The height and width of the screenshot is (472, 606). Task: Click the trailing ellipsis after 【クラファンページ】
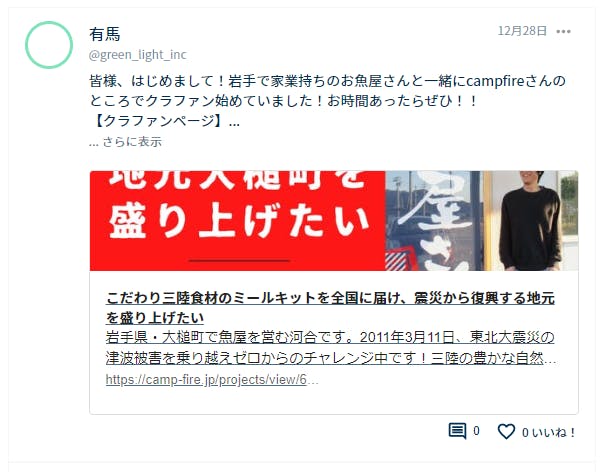point(234,122)
